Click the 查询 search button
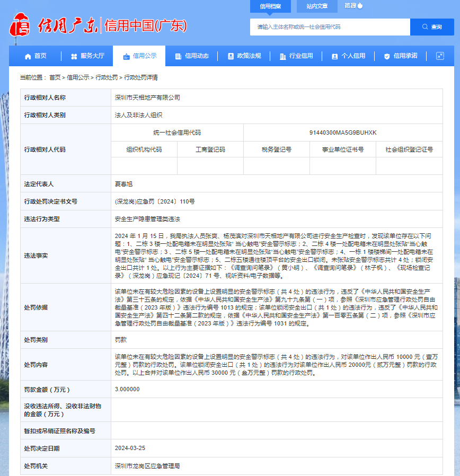460x476 pixels. click(432, 27)
